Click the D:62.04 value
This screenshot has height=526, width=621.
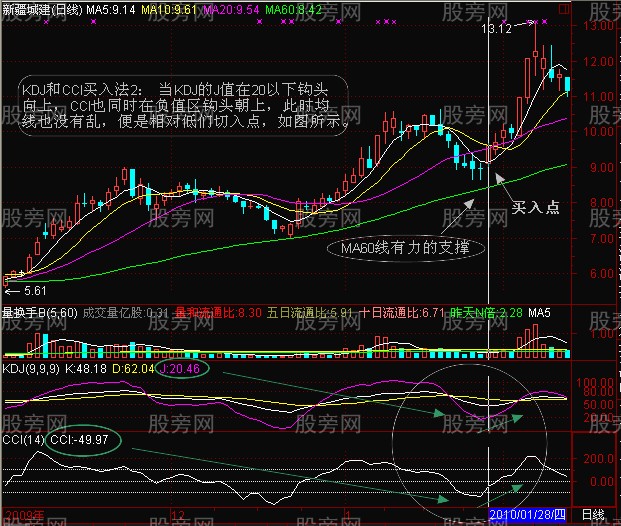click(x=133, y=369)
